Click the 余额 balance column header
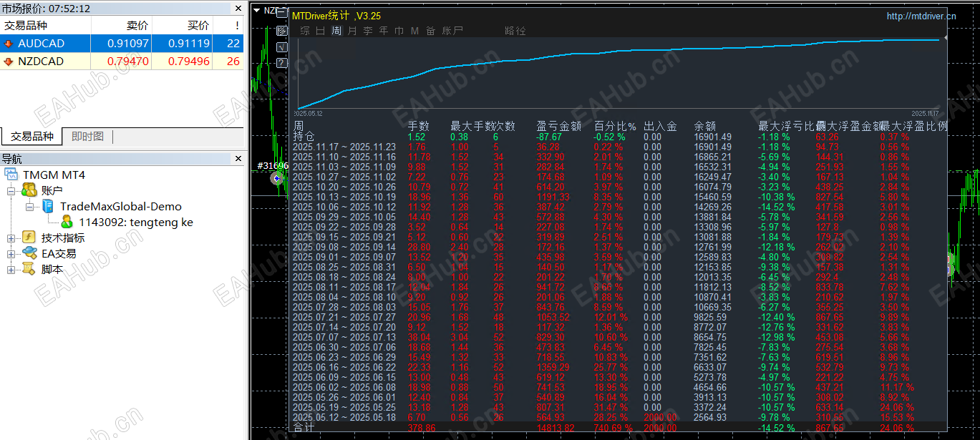This screenshot has width=980, height=440. coord(705,126)
